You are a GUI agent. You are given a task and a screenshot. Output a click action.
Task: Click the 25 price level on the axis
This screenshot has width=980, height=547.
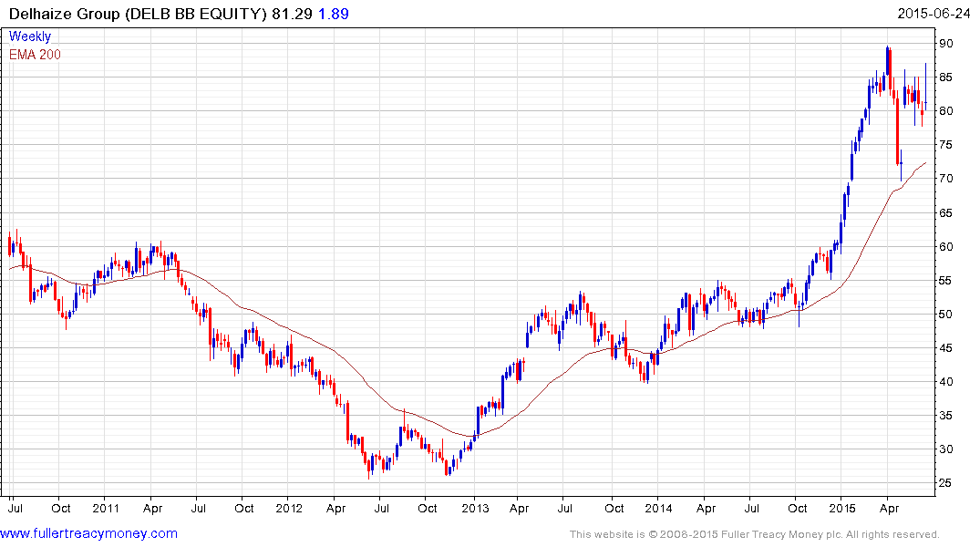(x=946, y=482)
